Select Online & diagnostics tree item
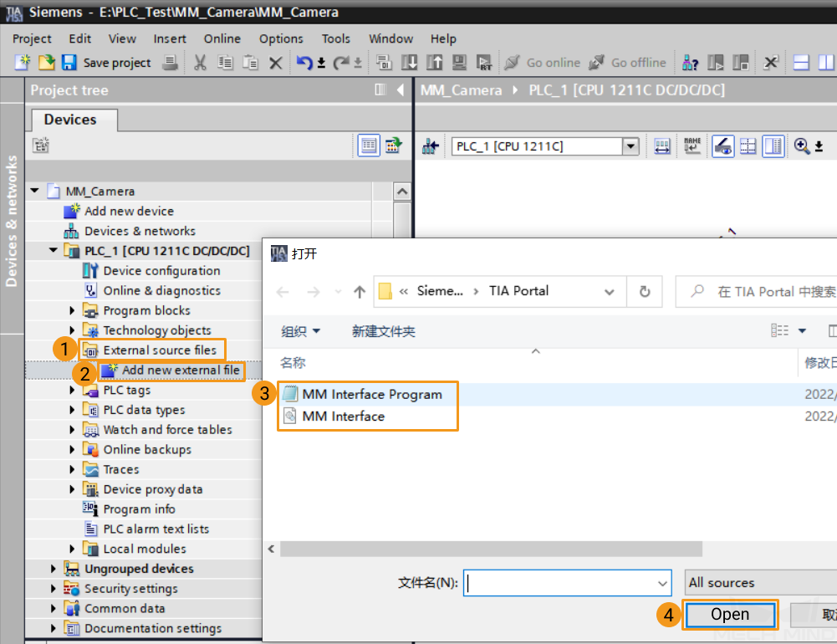The image size is (837, 644). [x=161, y=290]
